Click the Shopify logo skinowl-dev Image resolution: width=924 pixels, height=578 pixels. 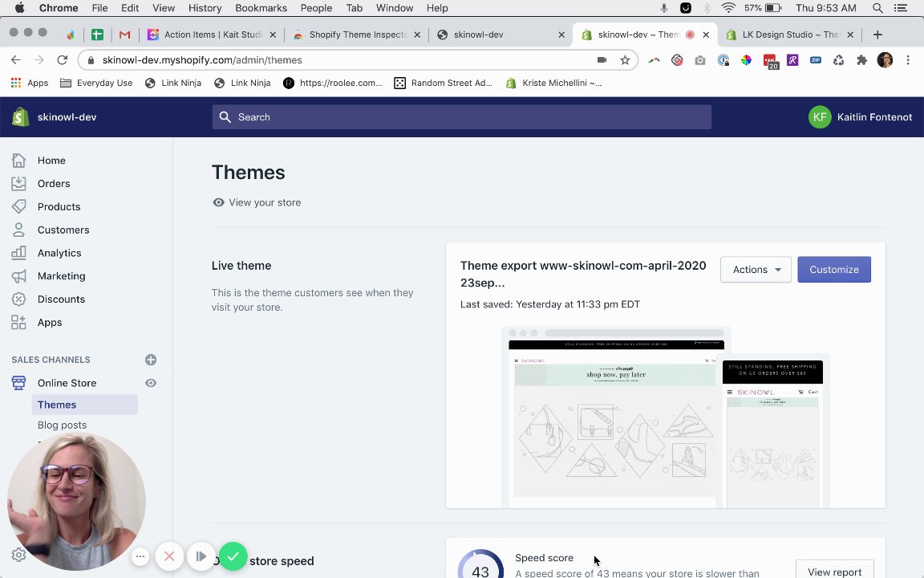tap(55, 116)
